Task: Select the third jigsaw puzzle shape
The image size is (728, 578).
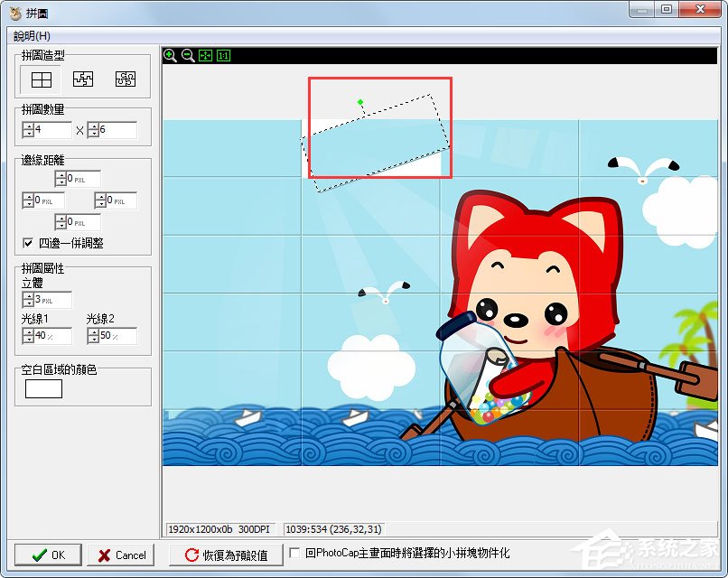Action: click(x=126, y=79)
